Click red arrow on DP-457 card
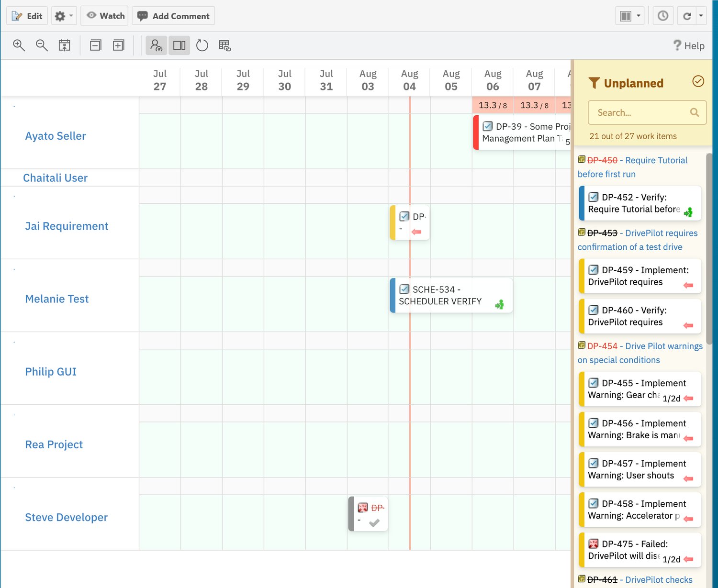This screenshot has height=588, width=718. [x=688, y=478]
